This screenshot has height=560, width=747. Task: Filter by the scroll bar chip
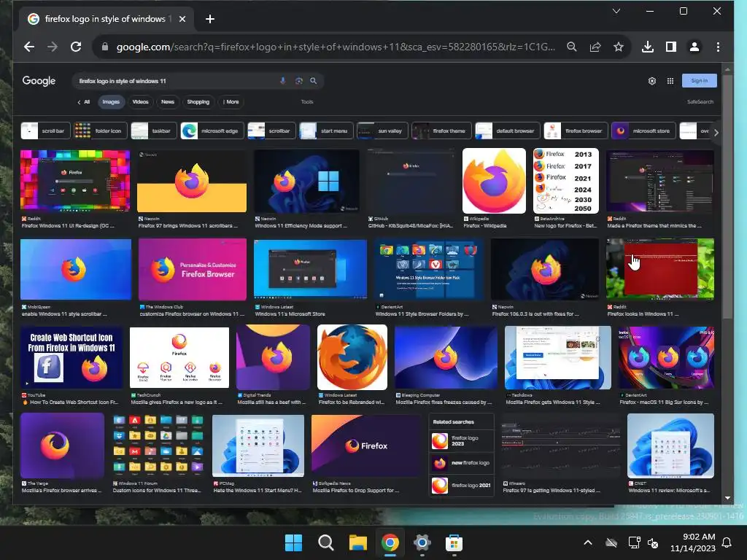[46, 131]
